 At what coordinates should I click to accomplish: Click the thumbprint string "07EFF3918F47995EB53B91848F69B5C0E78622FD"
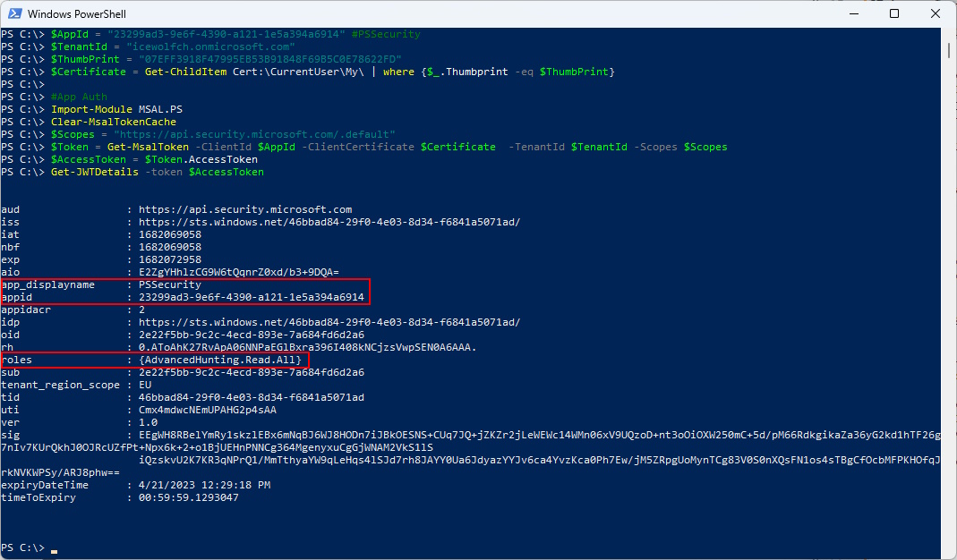pyautogui.click(x=269, y=59)
